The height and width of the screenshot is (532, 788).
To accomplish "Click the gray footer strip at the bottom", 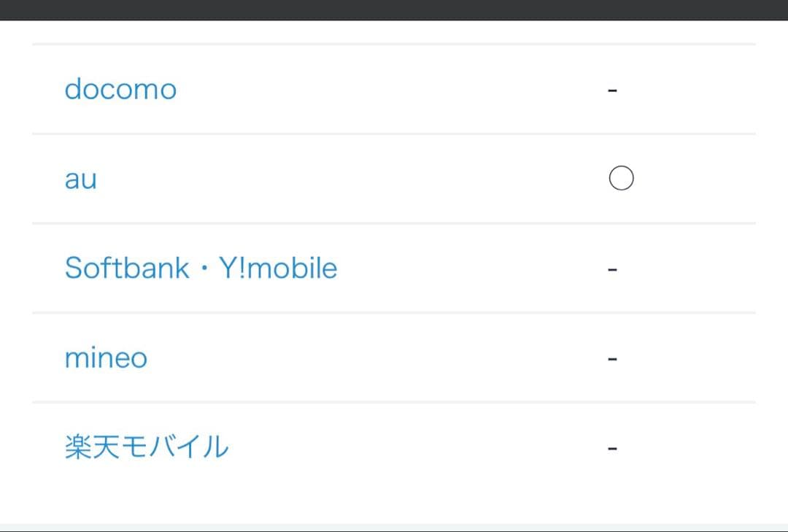I will click(394, 527).
